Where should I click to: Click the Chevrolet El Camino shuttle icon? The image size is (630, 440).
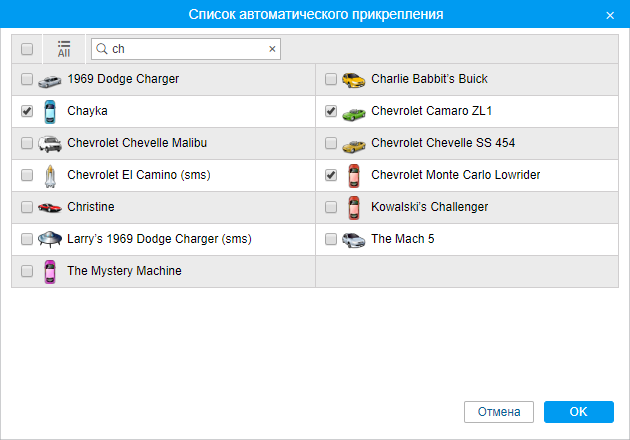(50, 176)
